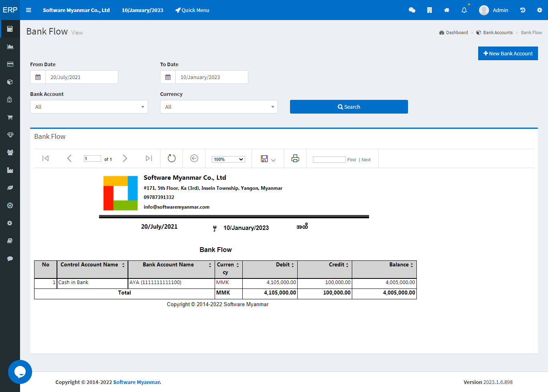Click the 10/January/2023 date in top bar
The image size is (548, 392).
coord(142,10)
